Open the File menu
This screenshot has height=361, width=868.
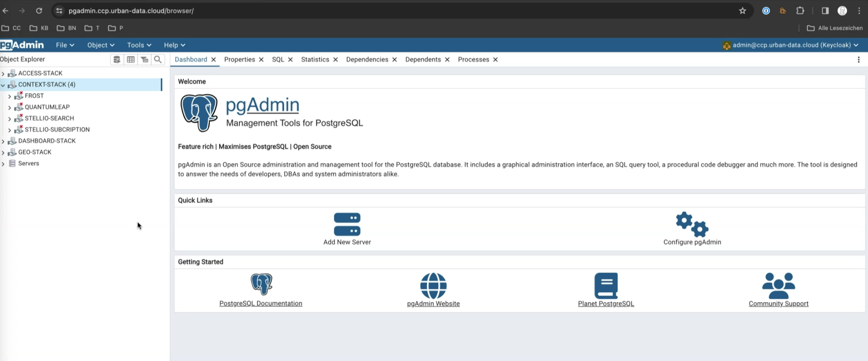pos(65,45)
